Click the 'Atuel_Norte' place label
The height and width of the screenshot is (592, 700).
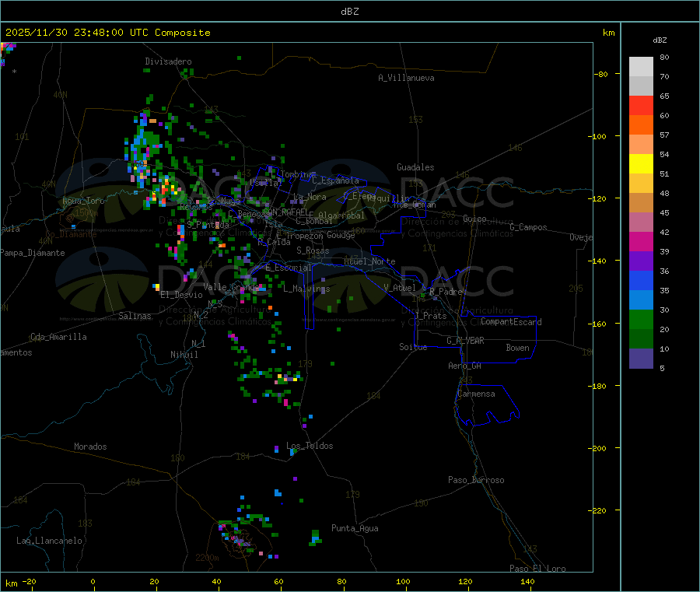click(x=369, y=261)
